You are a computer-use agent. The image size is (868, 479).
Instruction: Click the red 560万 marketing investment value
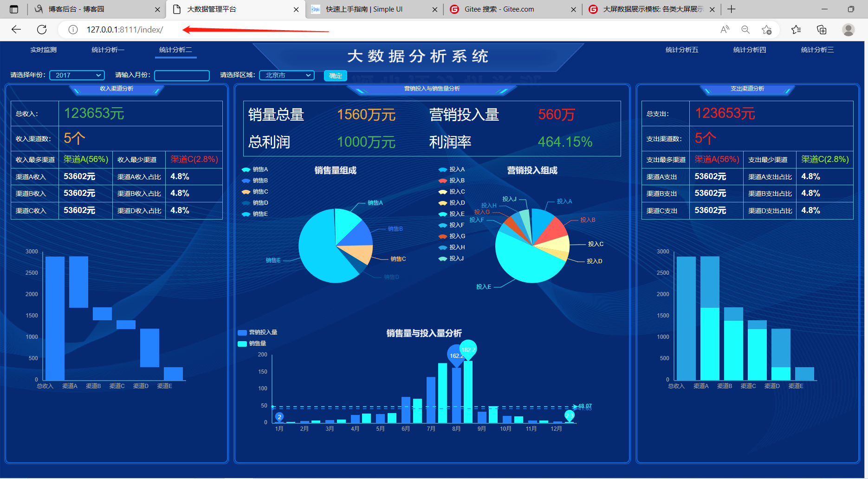[557, 115]
